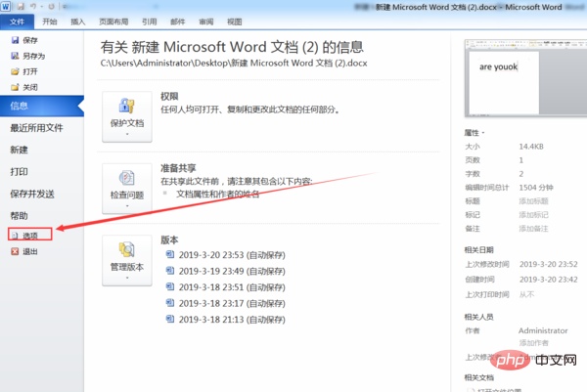Select Recent files (最近所用文件) in sidebar
Image resolution: width=587 pixels, height=392 pixels.
(x=37, y=127)
